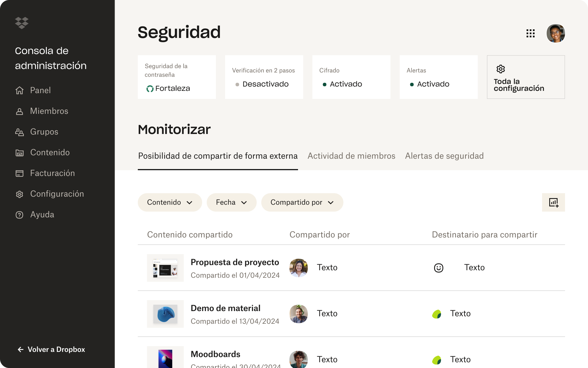Viewport: 588px width, 368px height.
Task: Click the Ayuda question mark icon
Action: click(x=20, y=215)
